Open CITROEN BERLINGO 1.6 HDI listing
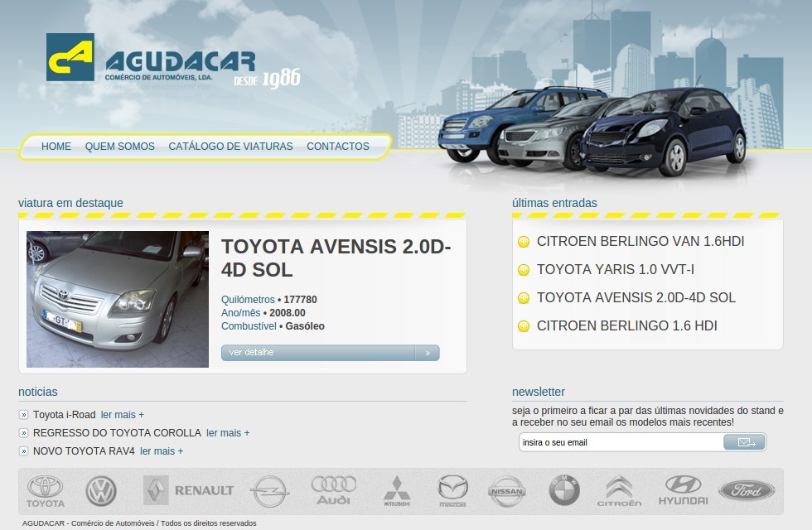Image resolution: width=812 pixels, height=530 pixels. [x=626, y=325]
